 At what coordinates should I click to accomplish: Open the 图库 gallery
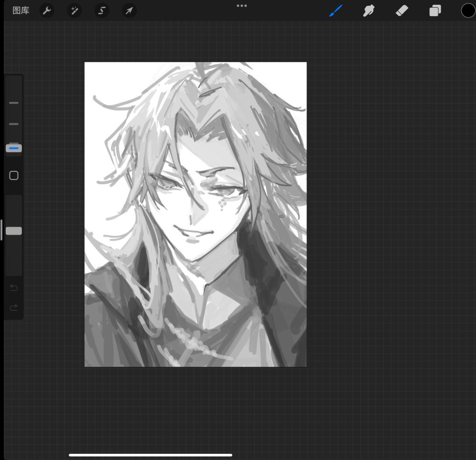pos(20,10)
